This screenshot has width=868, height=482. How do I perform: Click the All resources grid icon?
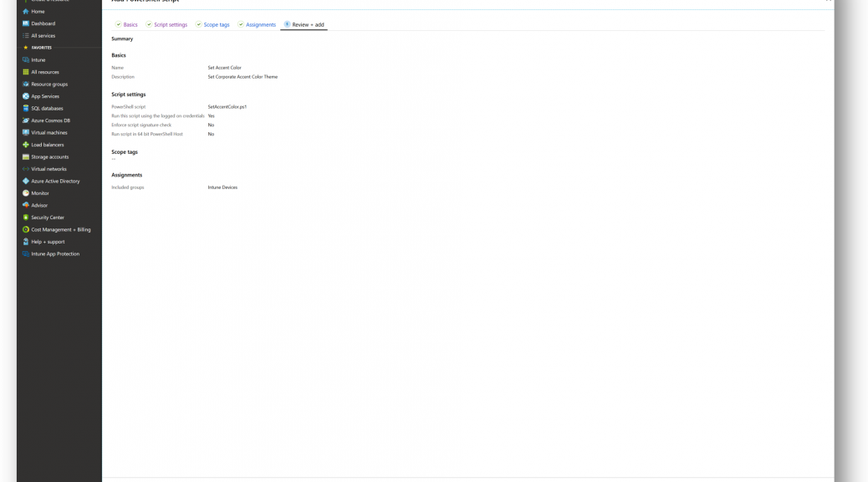[x=25, y=72]
